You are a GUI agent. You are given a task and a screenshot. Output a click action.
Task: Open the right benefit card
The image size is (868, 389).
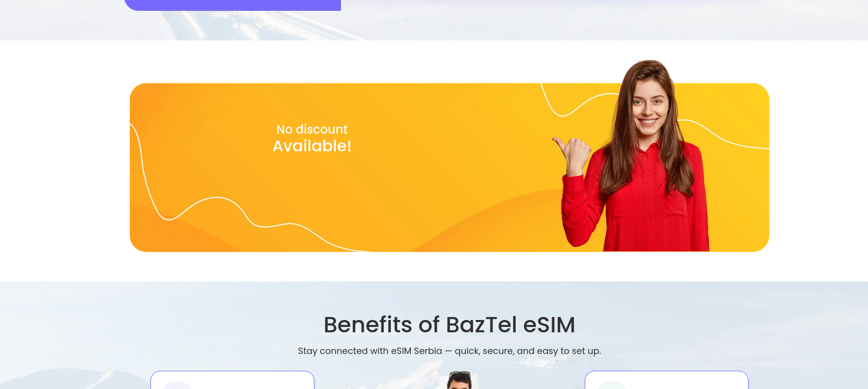667,380
